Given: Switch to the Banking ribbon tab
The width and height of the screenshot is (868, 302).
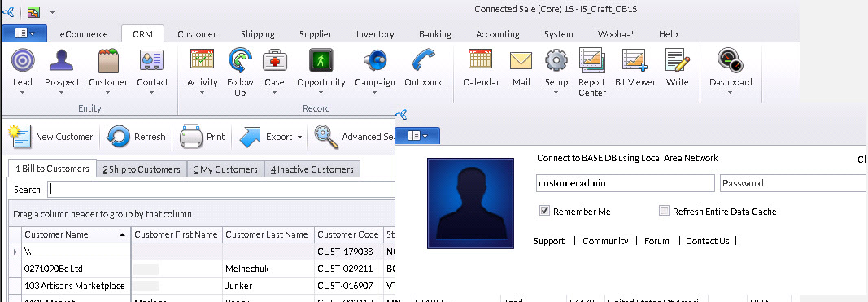Looking at the screenshot, I should (435, 34).
